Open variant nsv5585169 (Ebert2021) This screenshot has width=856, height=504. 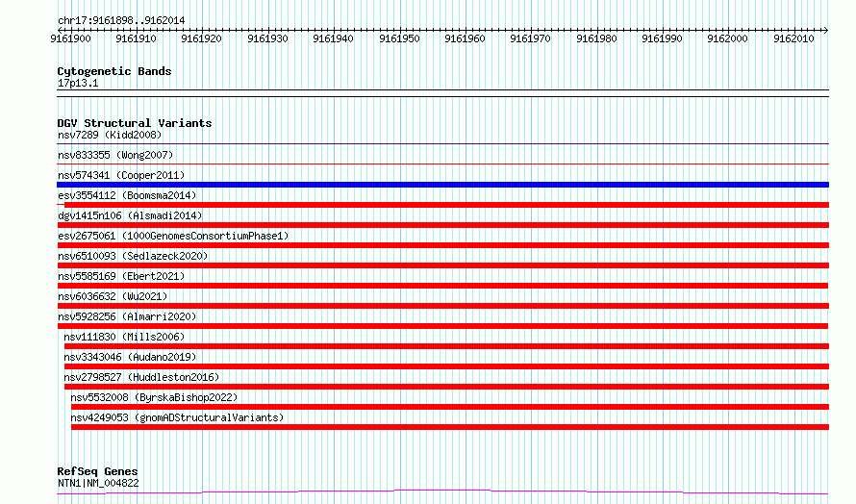coord(121,276)
